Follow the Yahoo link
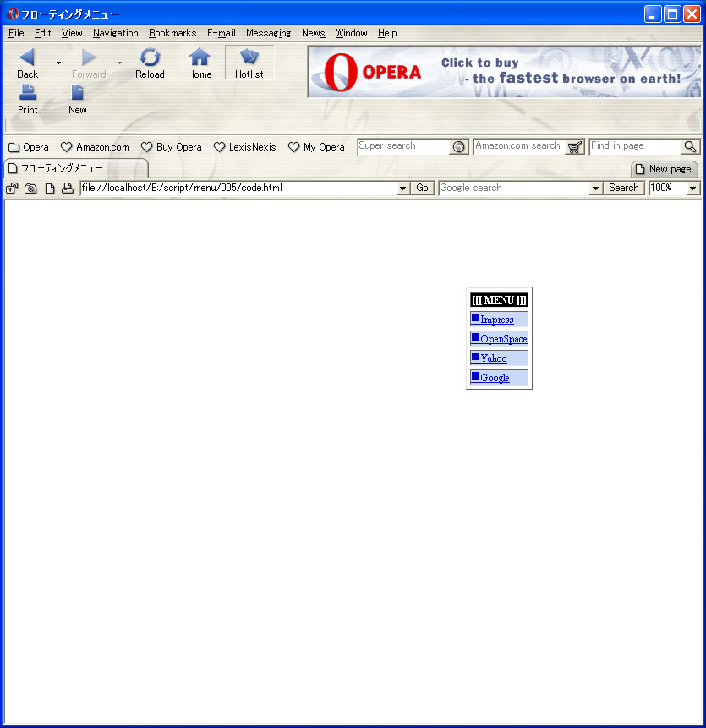The image size is (706, 728). point(494,359)
